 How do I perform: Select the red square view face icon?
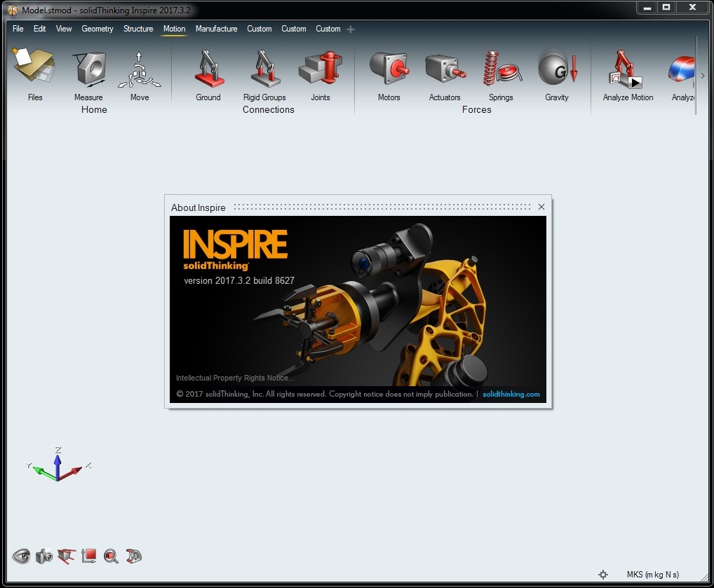[x=89, y=556]
